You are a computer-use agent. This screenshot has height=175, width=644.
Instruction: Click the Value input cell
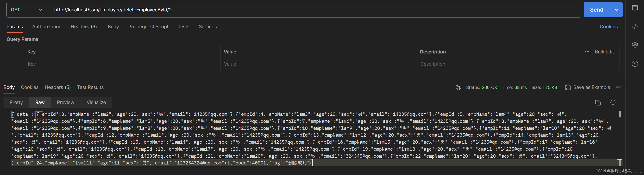[318, 64]
